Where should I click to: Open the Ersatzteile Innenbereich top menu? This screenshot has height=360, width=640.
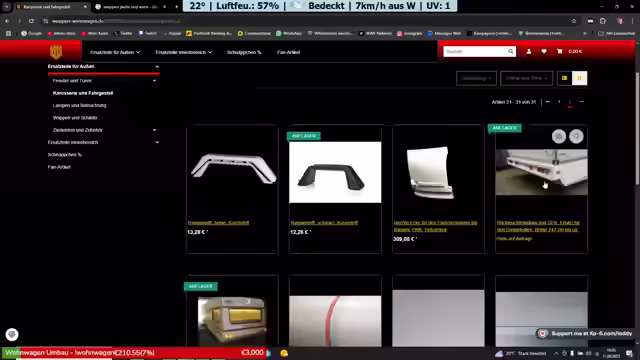click(x=183, y=52)
